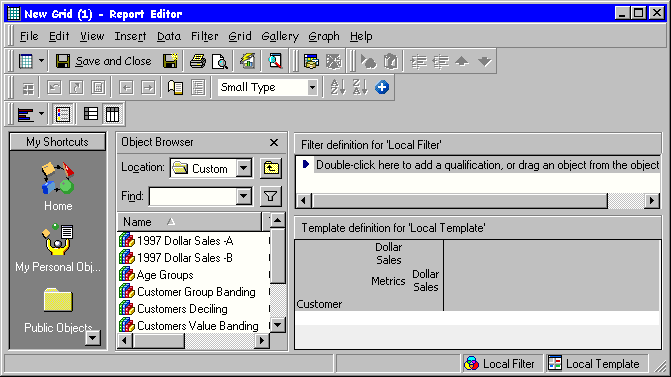
Task: Click the Save As disk icon with star
Action: (x=170, y=61)
